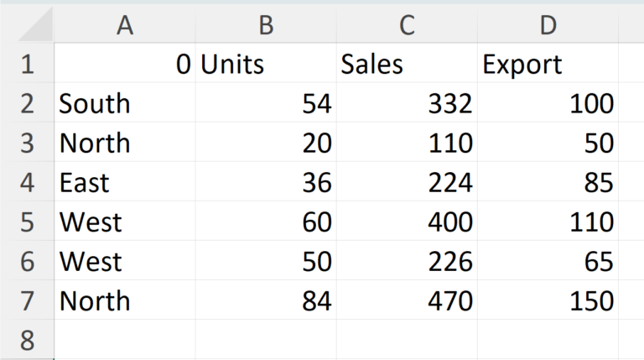The image size is (644, 360).
Task: Select column C header
Action: click(x=407, y=26)
